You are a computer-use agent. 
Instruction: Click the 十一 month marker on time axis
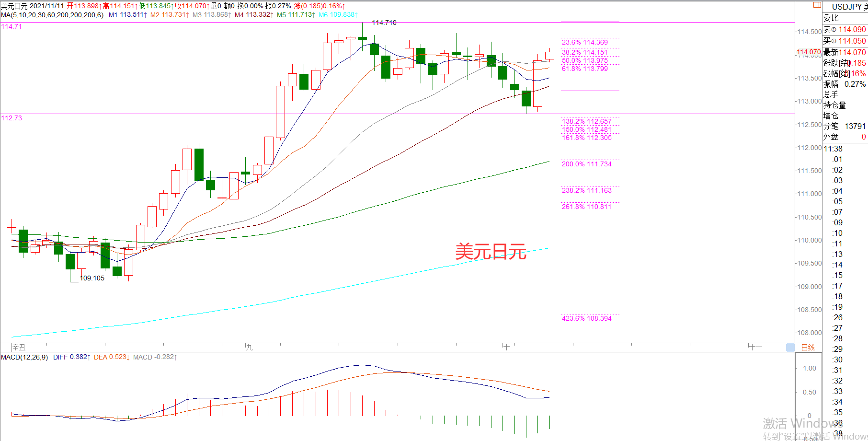[x=755, y=347]
